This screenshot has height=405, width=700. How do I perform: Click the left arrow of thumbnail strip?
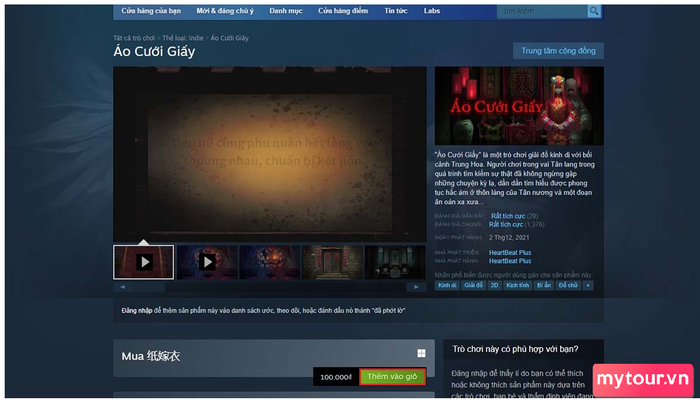pos(123,287)
